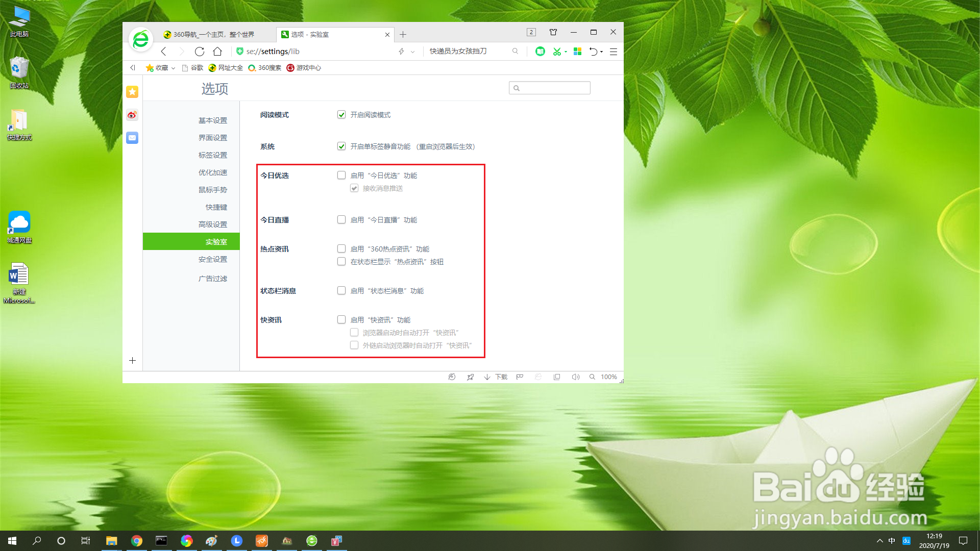
Task: Expand the address bar dropdown chevron
Action: [412, 52]
